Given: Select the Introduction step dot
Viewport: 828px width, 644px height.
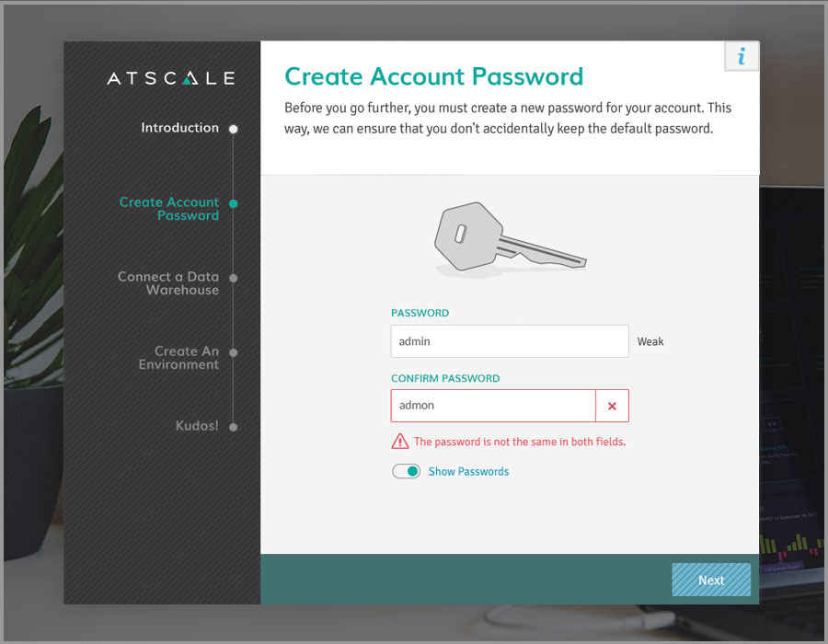Looking at the screenshot, I should (x=233, y=129).
